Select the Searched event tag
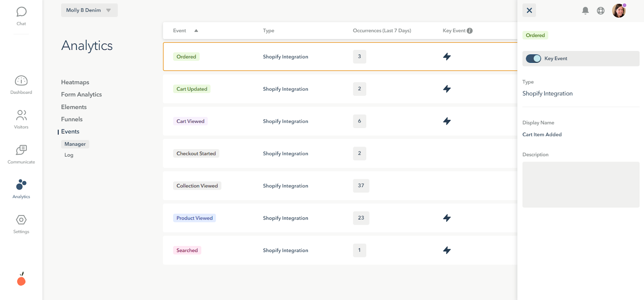The height and width of the screenshot is (300, 644). click(187, 250)
